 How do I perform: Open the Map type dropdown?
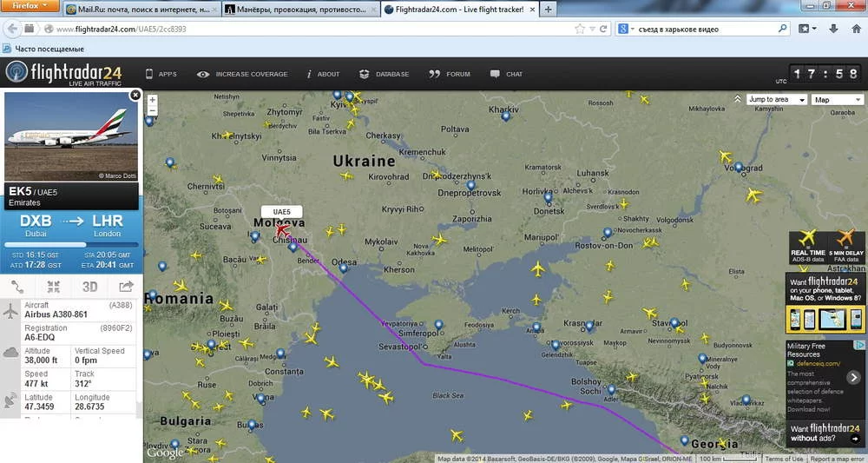coord(838,100)
